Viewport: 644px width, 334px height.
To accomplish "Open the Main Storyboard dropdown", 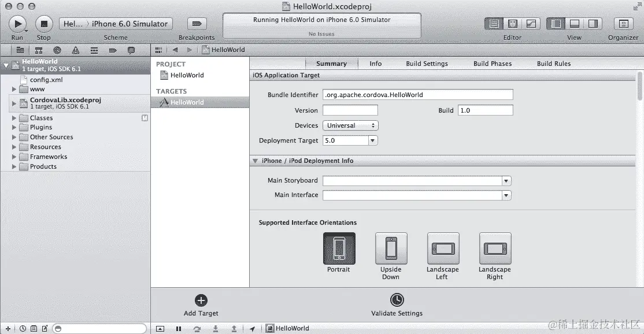I will pos(506,180).
